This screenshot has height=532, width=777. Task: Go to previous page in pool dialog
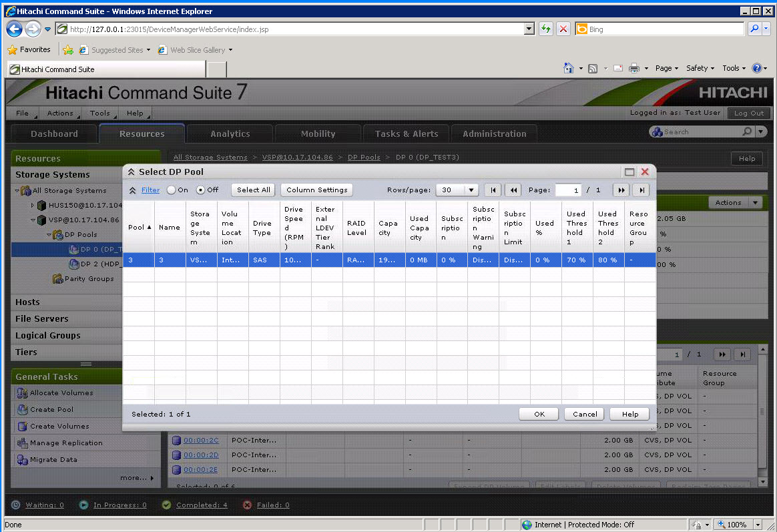tap(513, 190)
